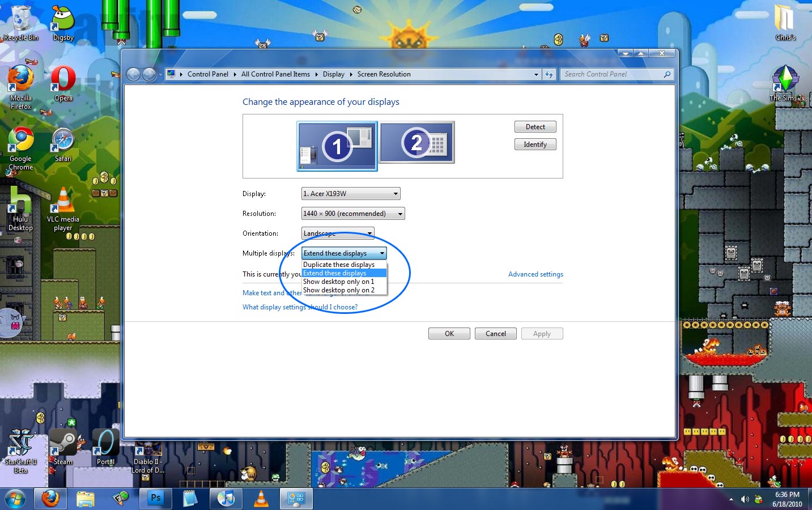Go to Control Panel breadcrumb
This screenshot has width=812, height=510.
tap(208, 74)
